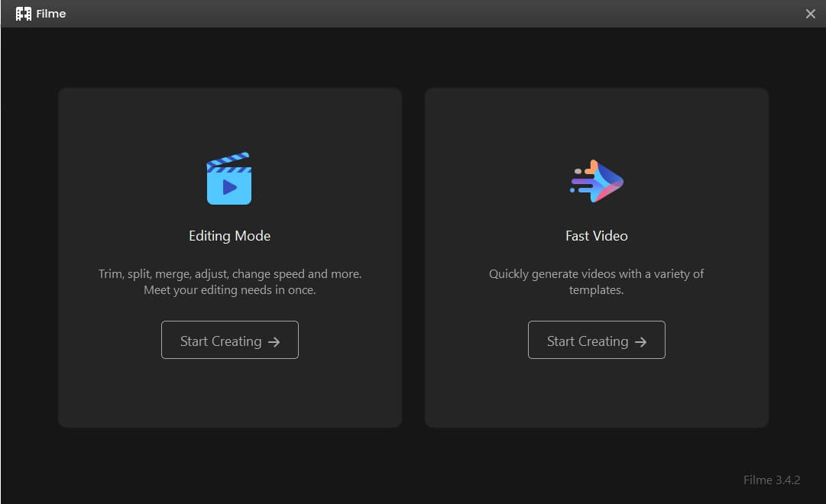Viewport: 826px width, 504px height.
Task: Click the Editing Mode clapperboard icon
Action: coord(229,179)
